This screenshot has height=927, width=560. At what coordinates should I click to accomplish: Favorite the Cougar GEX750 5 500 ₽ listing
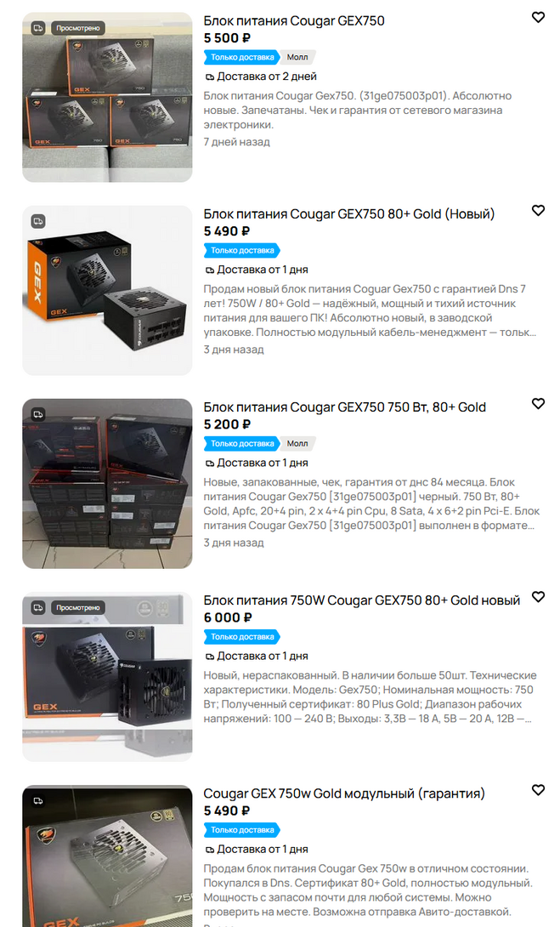tap(538, 18)
